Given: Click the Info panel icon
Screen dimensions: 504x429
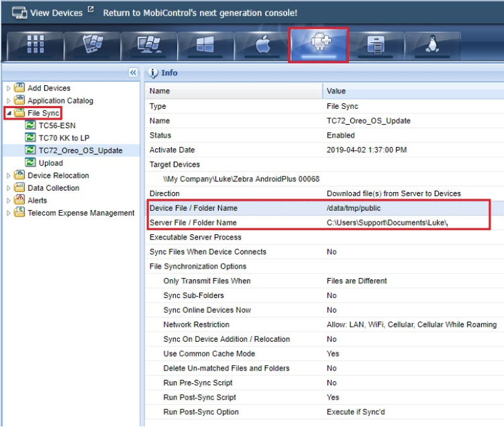Looking at the screenshot, I should 153,73.
